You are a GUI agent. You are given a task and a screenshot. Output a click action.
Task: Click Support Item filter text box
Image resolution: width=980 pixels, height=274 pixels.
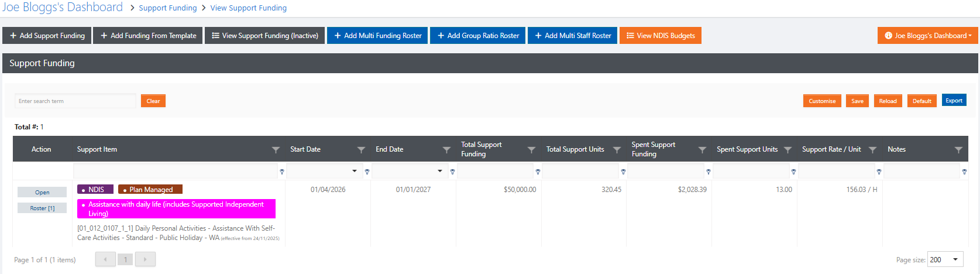point(176,172)
